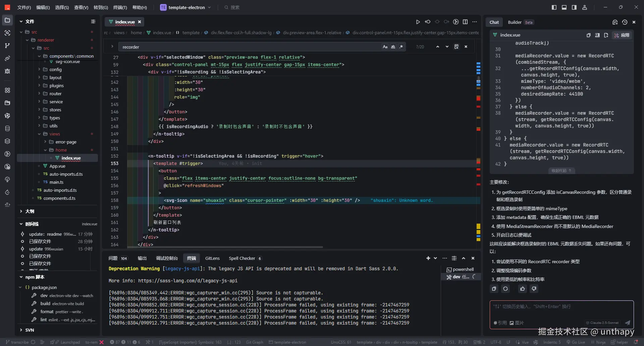Copy the chat response with copy icon
644x346 pixels.
(x=494, y=289)
